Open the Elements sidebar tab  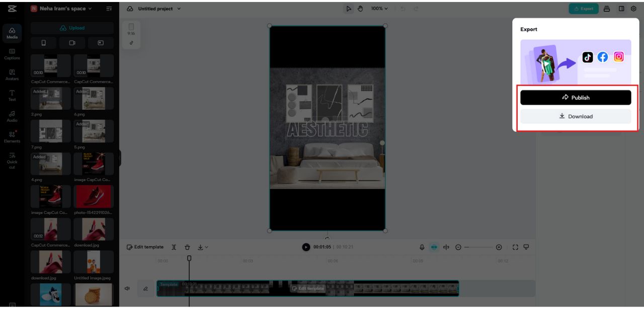click(x=12, y=137)
